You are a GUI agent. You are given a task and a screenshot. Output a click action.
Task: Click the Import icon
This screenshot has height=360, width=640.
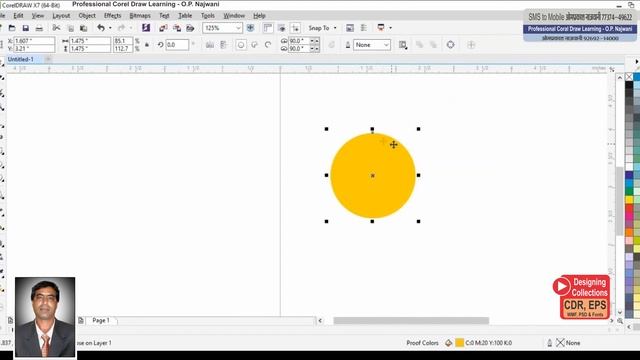[163, 28]
